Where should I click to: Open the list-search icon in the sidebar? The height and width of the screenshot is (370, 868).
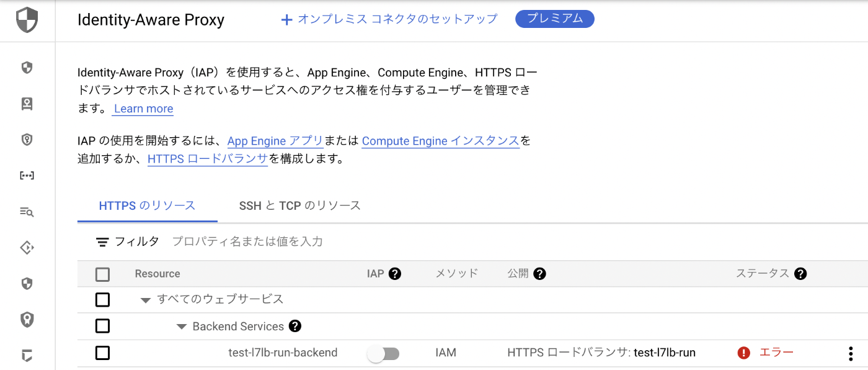pyautogui.click(x=27, y=212)
